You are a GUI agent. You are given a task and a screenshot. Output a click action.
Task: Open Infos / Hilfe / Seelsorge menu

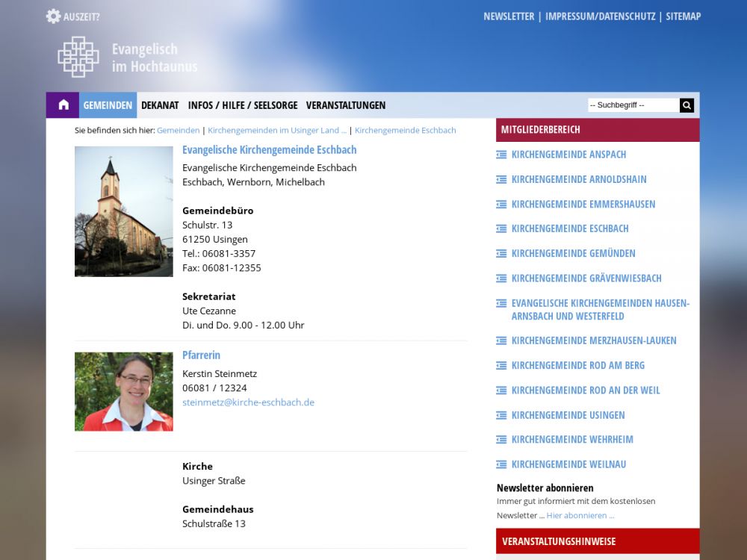(x=243, y=105)
